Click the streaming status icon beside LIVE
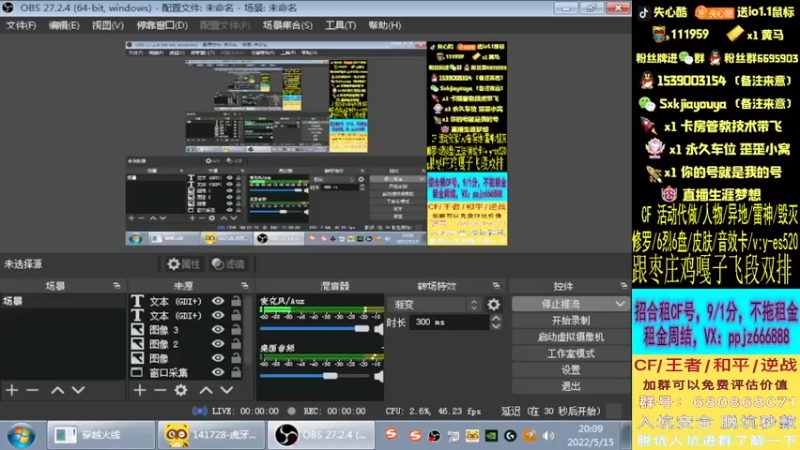 (199, 411)
